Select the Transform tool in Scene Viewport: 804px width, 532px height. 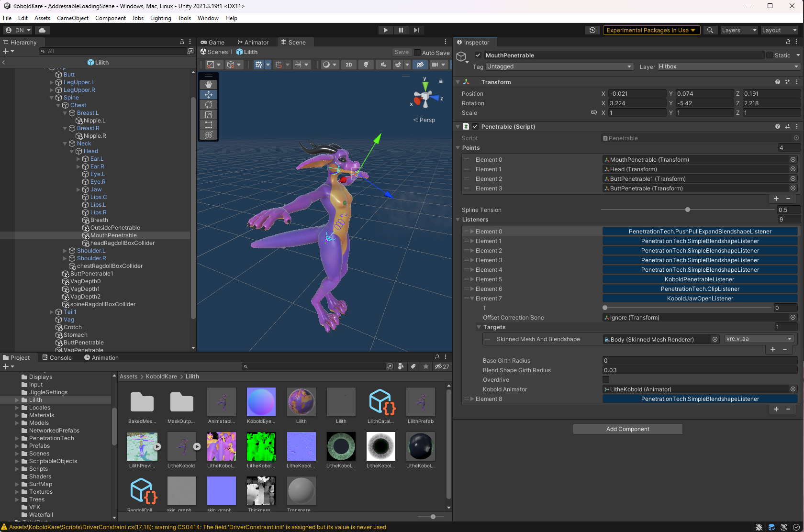[209, 135]
